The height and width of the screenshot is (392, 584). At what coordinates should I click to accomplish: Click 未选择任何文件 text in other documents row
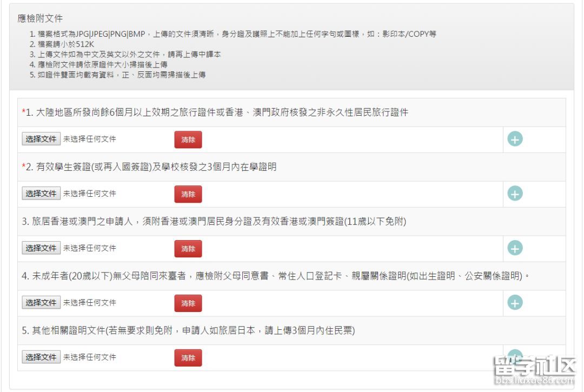[x=90, y=357]
